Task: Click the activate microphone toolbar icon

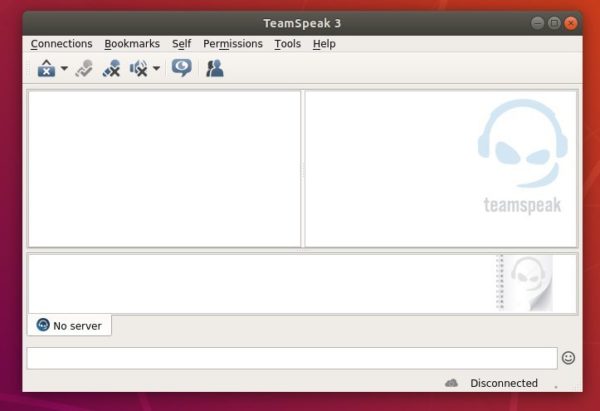Action: coord(84,68)
